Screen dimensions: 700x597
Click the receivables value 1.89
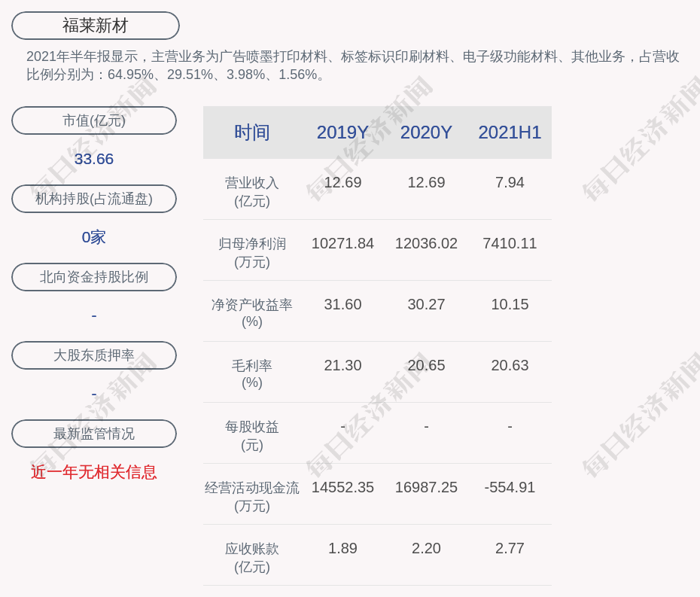point(342,548)
